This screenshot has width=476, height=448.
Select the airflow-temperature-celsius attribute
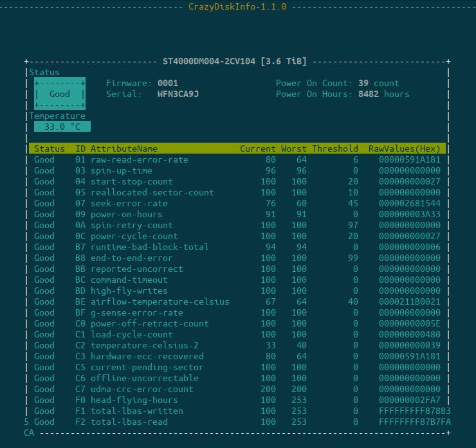click(x=160, y=301)
